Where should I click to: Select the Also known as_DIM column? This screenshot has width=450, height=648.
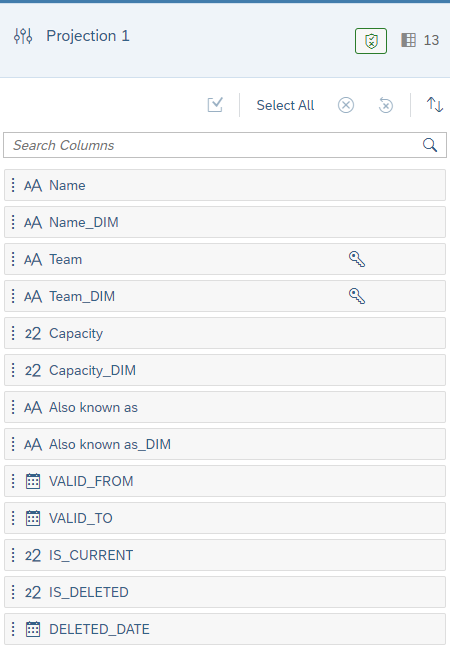point(225,444)
